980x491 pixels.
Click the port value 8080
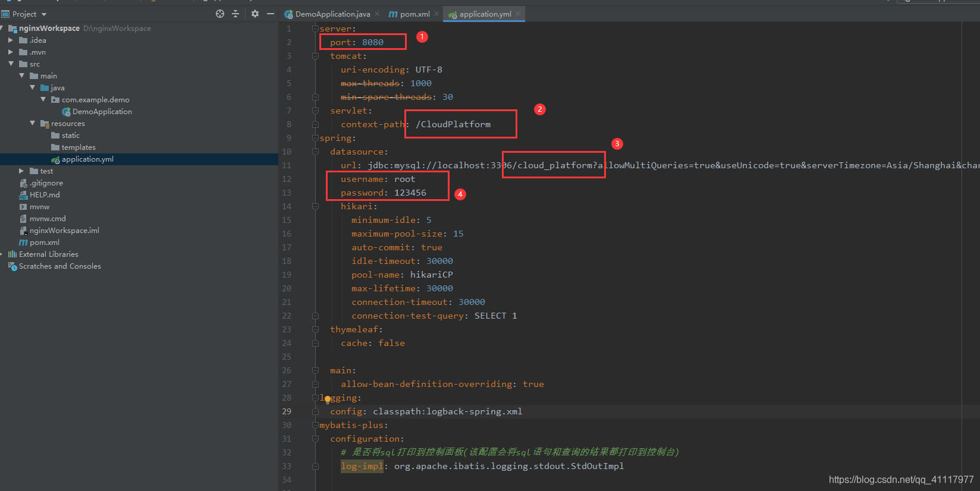click(373, 42)
